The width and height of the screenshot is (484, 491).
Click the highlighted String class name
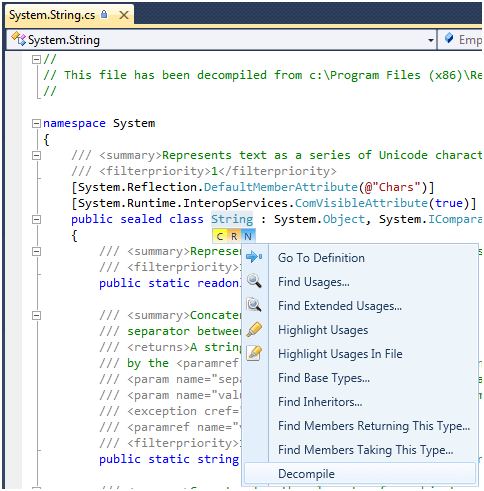tap(232, 219)
